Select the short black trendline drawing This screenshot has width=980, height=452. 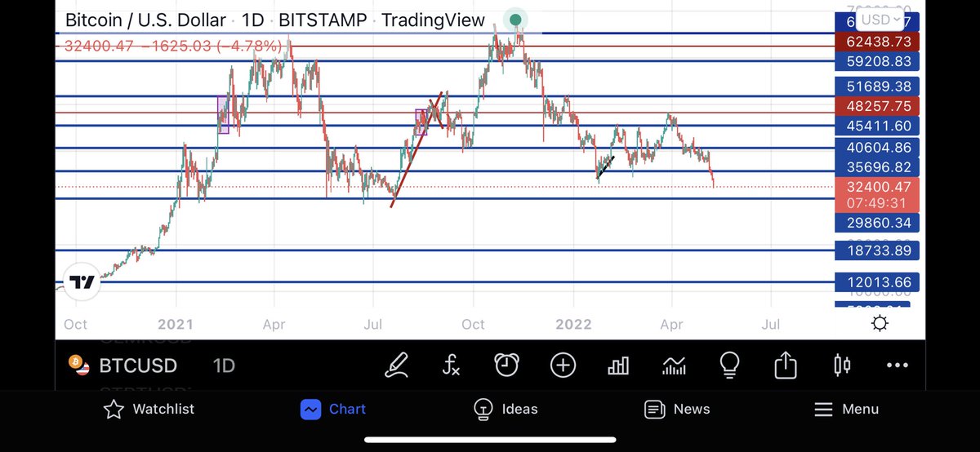[605, 166]
